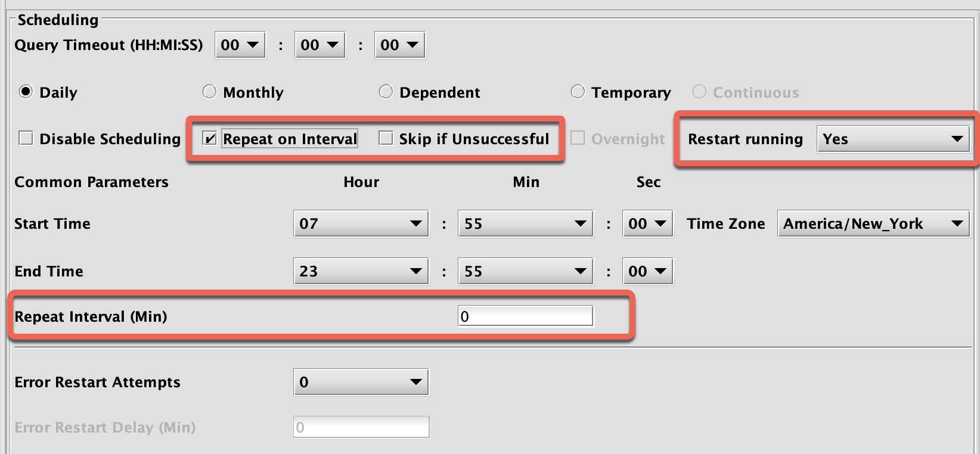980x454 pixels.
Task: Open the Query Timeout seconds dropdown
Action: click(x=399, y=45)
